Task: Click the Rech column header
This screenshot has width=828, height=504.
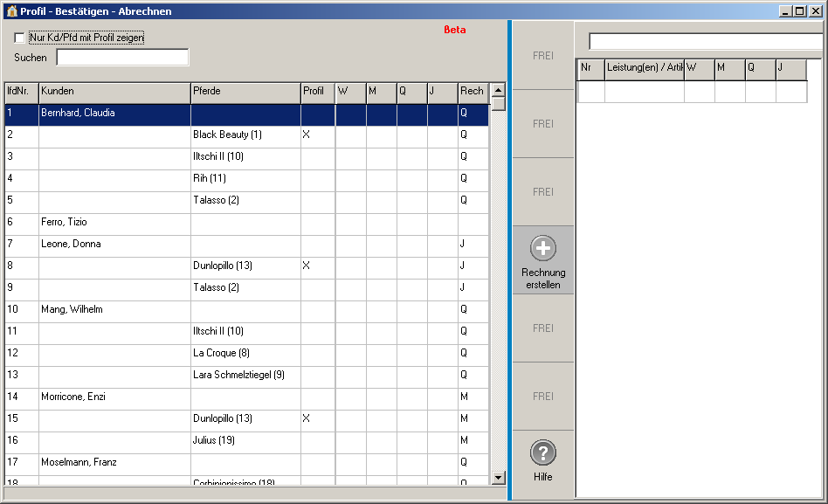Action: point(473,92)
